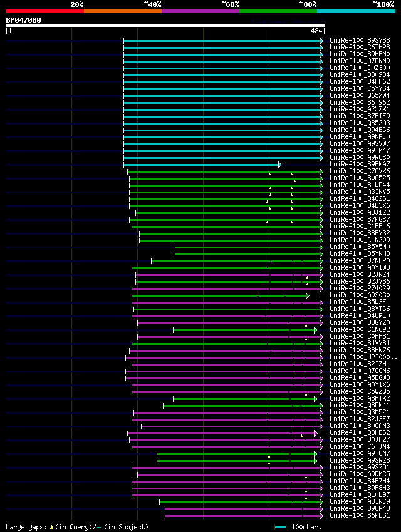Select hit label UniRef100_C0HH81

click(x=360, y=336)
